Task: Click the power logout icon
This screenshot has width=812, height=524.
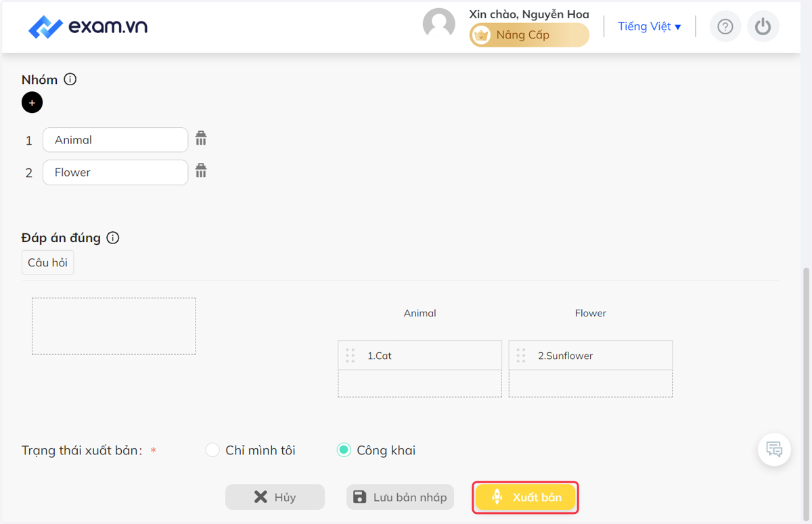Action: (763, 26)
